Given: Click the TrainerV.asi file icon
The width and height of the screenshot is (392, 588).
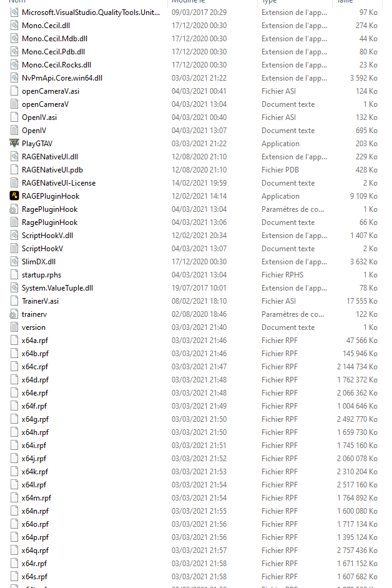Looking at the screenshot, I should [x=14, y=301].
